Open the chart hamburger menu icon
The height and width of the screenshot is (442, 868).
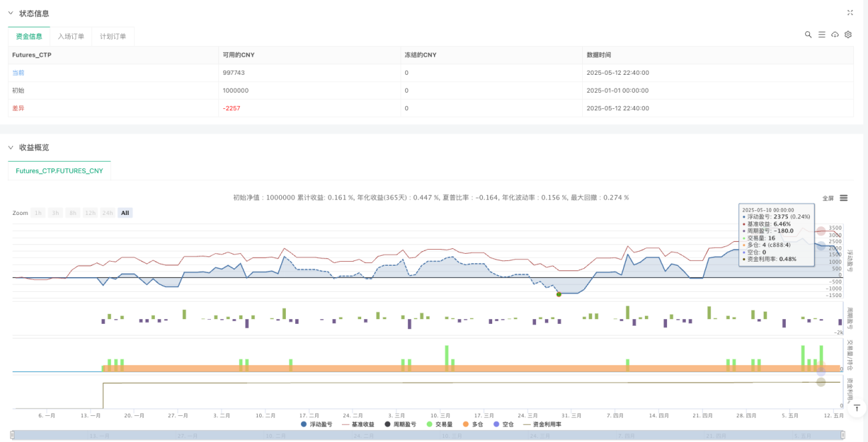(844, 198)
